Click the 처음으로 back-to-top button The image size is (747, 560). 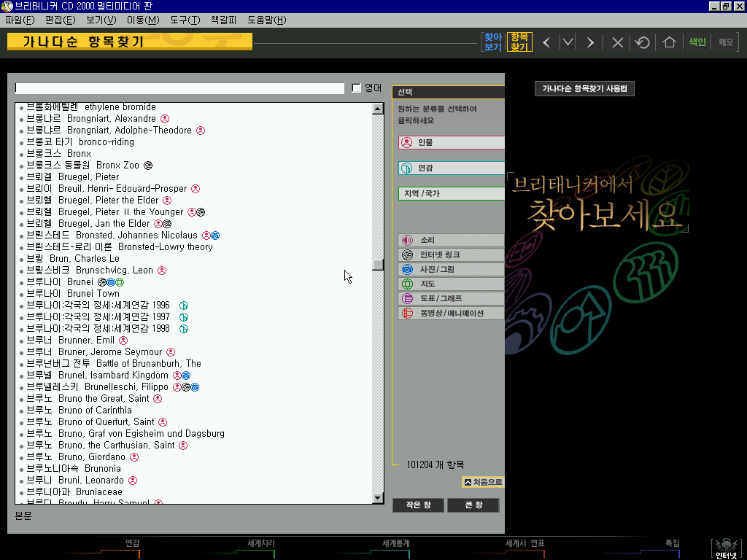483,482
